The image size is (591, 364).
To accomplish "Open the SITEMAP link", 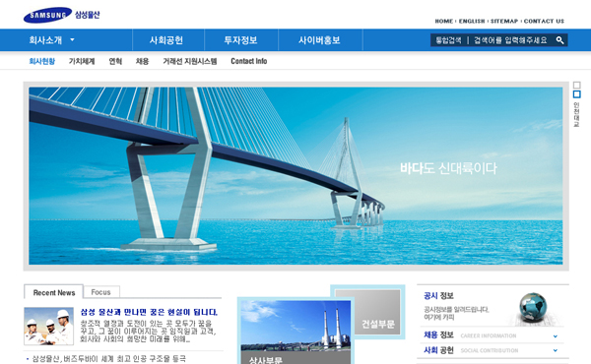I will (504, 21).
